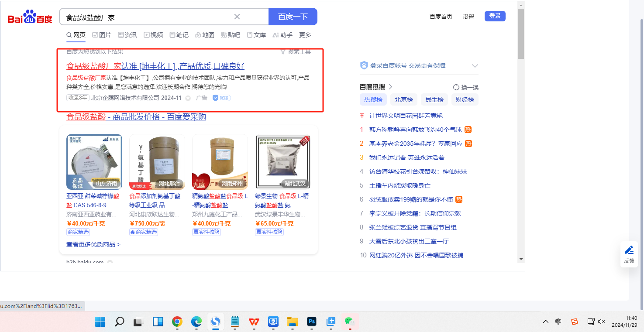
Task: Go to the 贴吧 tab
Action: tap(231, 35)
